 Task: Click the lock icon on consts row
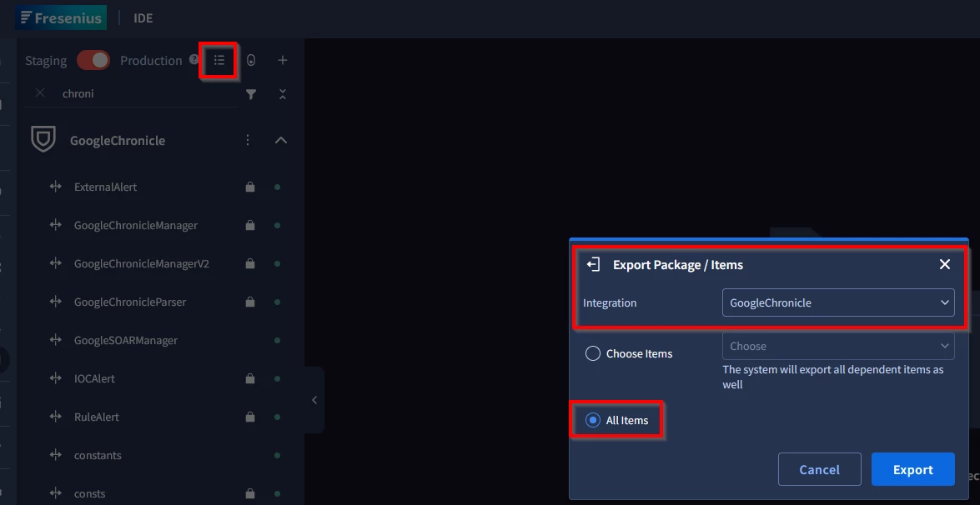point(250,493)
